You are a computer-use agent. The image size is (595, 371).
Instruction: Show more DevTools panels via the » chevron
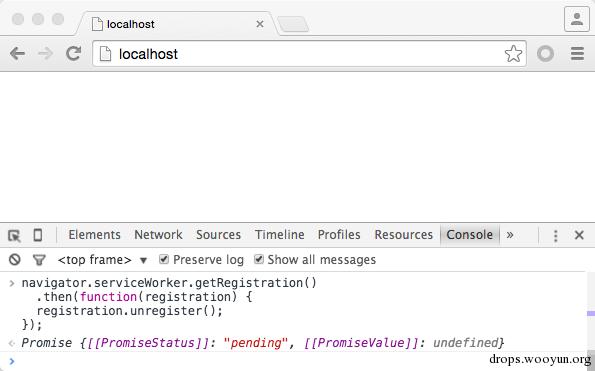(510, 234)
